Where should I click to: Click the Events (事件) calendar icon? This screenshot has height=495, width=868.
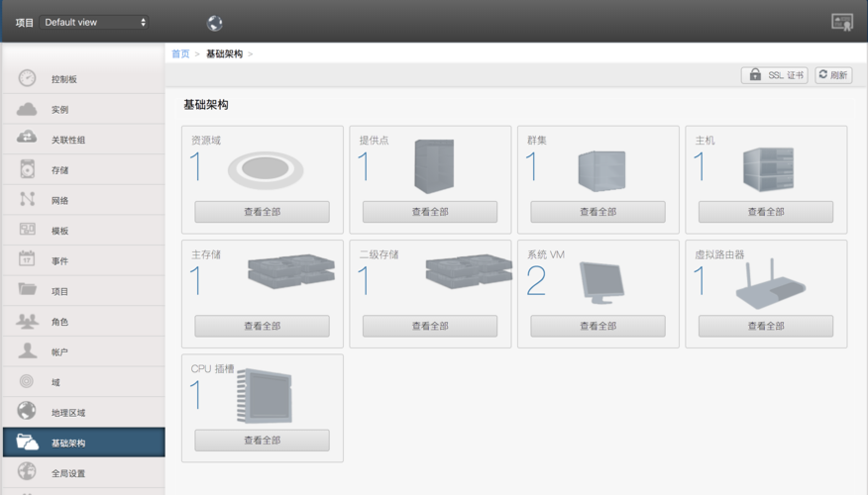point(27,258)
